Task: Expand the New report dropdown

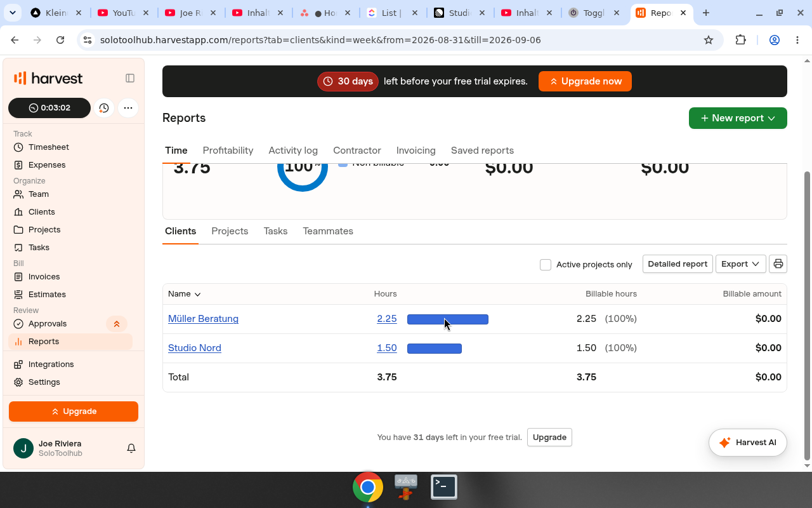Action: (738, 118)
